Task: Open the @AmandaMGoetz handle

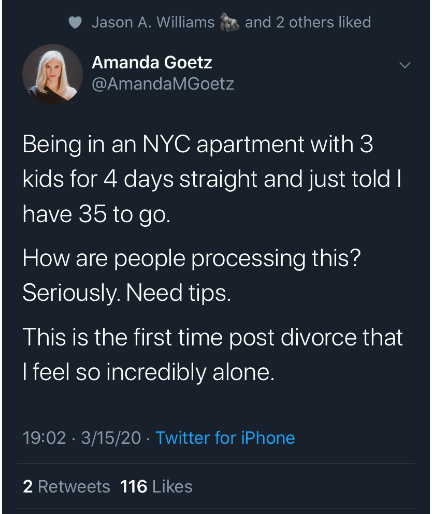Action: 163,83
